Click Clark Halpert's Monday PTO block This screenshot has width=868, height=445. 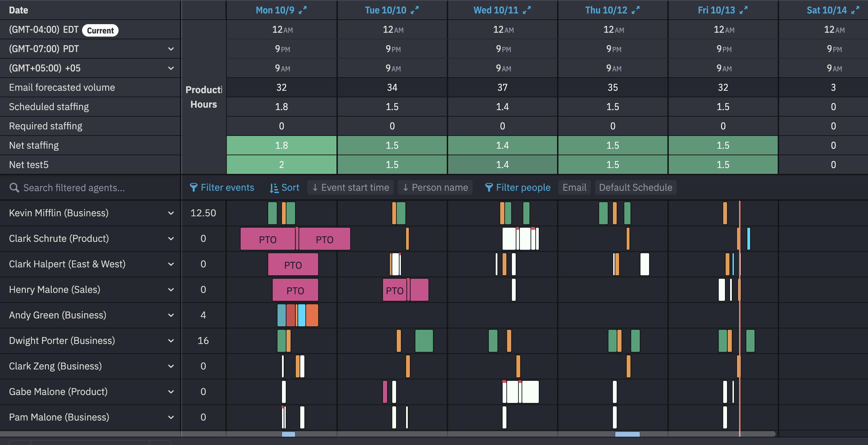pyautogui.click(x=293, y=265)
